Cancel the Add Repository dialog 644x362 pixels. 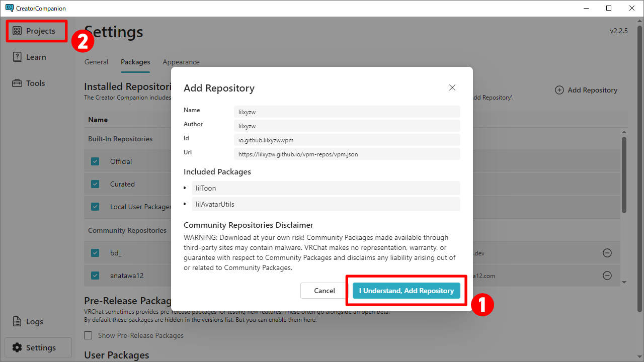point(324,291)
